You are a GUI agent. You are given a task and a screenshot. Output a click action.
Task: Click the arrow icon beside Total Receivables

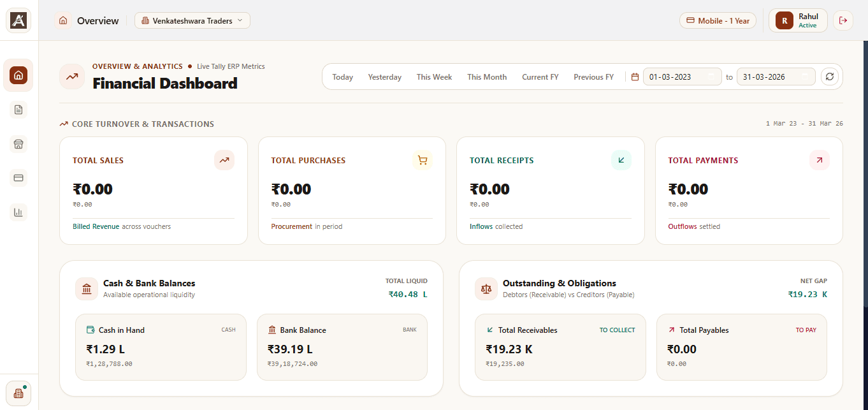pyautogui.click(x=490, y=330)
